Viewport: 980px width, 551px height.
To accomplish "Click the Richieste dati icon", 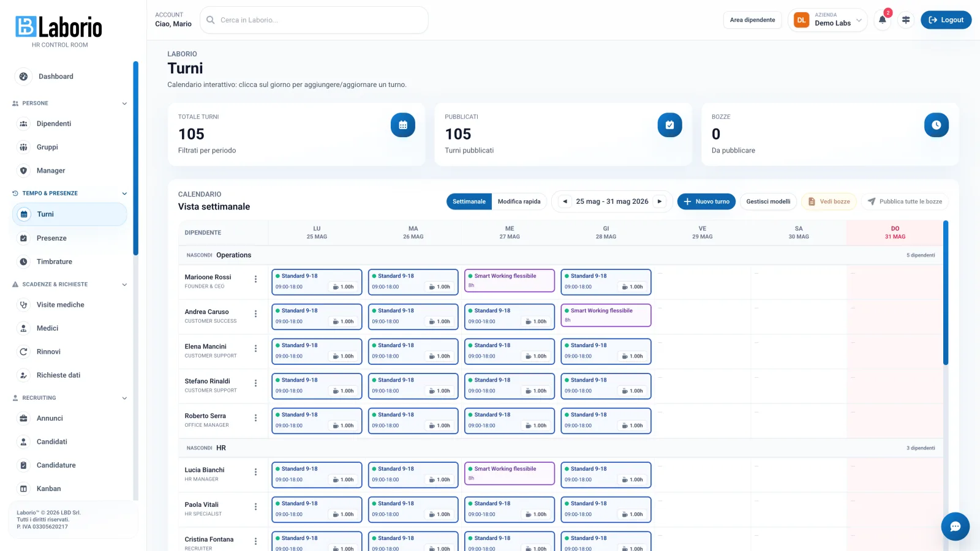I will [23, 375].
